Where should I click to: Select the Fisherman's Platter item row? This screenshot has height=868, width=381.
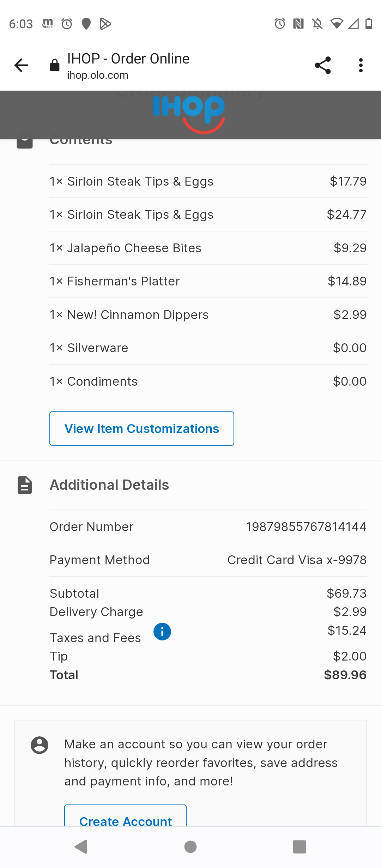pos(208,281)
